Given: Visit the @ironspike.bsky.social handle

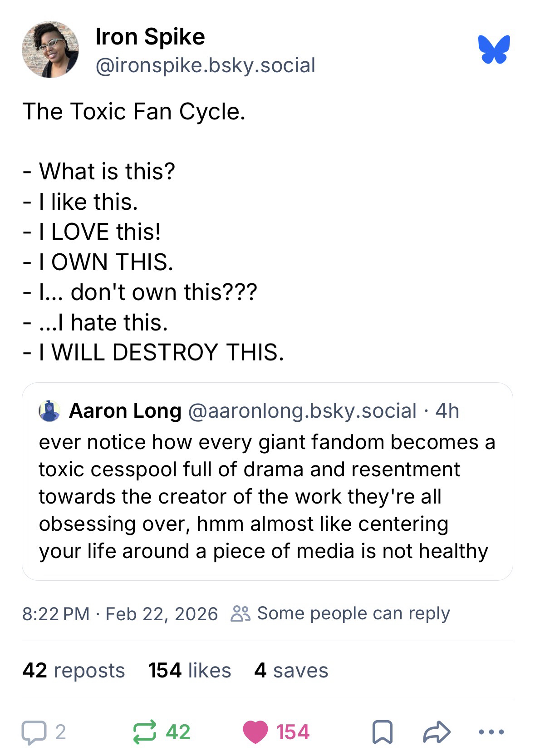Looking at the screenshot, I should coord(205,65).
